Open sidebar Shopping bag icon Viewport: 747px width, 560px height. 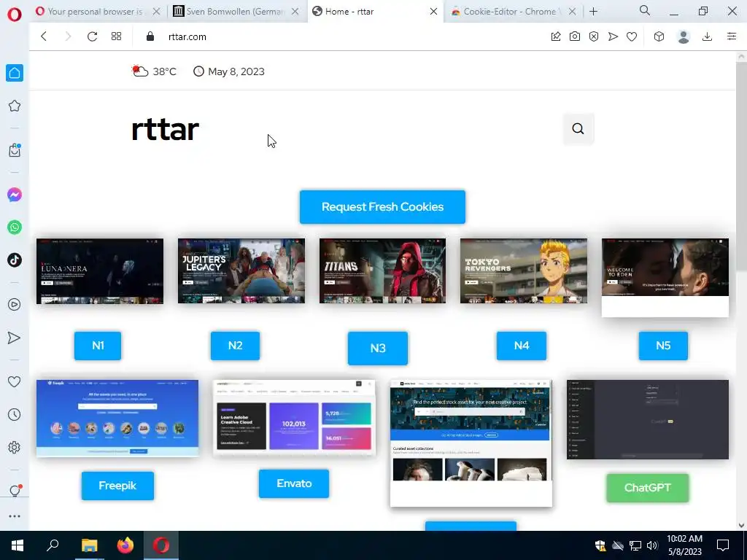pos(15,150)
